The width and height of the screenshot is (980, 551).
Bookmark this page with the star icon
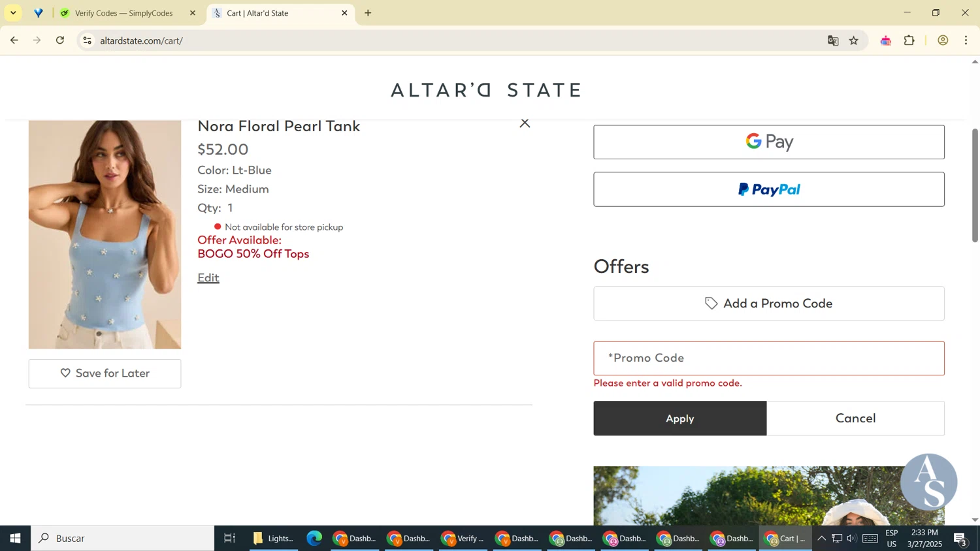[854, 40]
